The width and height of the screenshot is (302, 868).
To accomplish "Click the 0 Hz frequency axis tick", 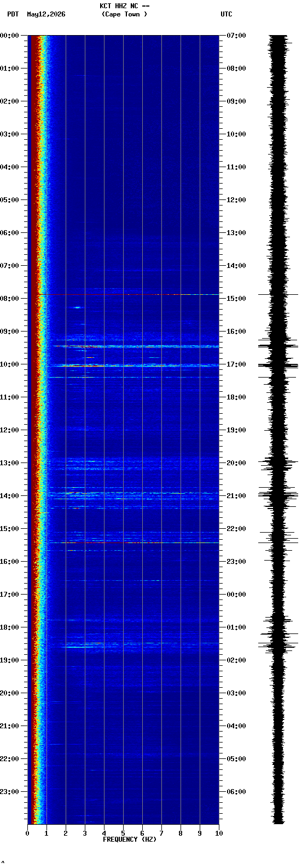I will coord(27,833).
